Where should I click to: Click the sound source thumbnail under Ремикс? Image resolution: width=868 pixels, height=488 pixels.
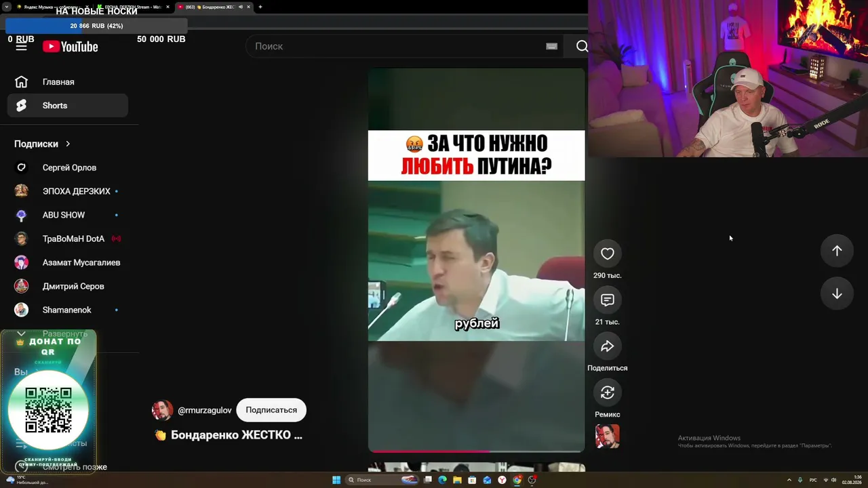[608, 436]
